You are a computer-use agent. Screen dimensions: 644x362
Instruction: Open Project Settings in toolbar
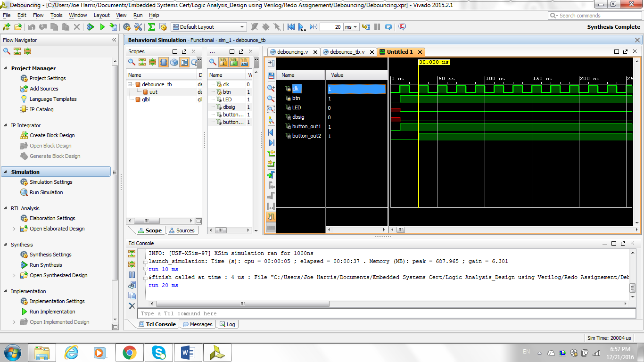127,27
